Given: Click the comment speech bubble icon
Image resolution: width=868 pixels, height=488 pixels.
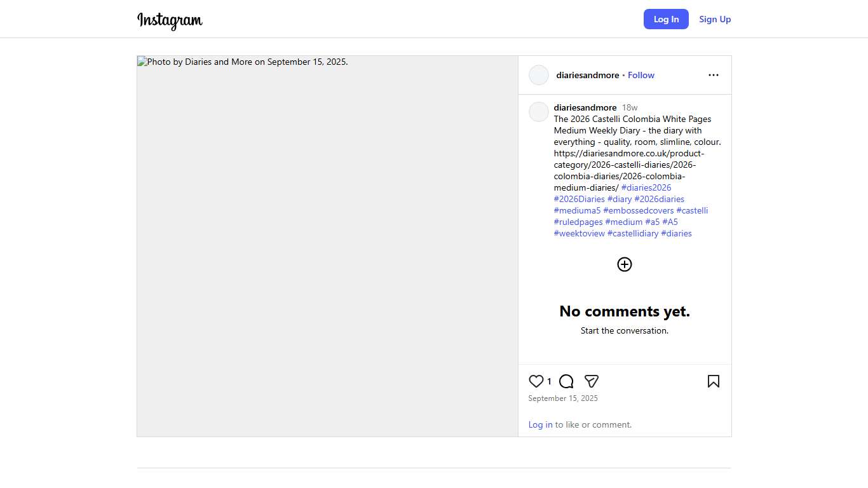Looking at the screenshot, I should (566, 381).
